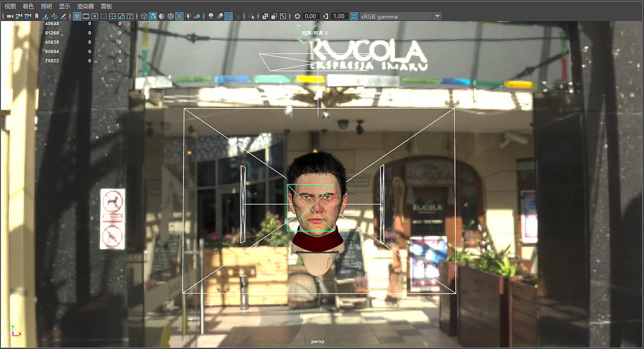Toggle Smooth Shade All cube icon
The height and width of the screenshot is (349, 644).
[153, 16]
